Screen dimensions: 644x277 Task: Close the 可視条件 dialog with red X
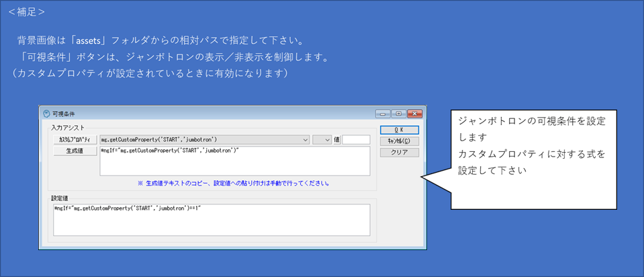pos(414,114)
